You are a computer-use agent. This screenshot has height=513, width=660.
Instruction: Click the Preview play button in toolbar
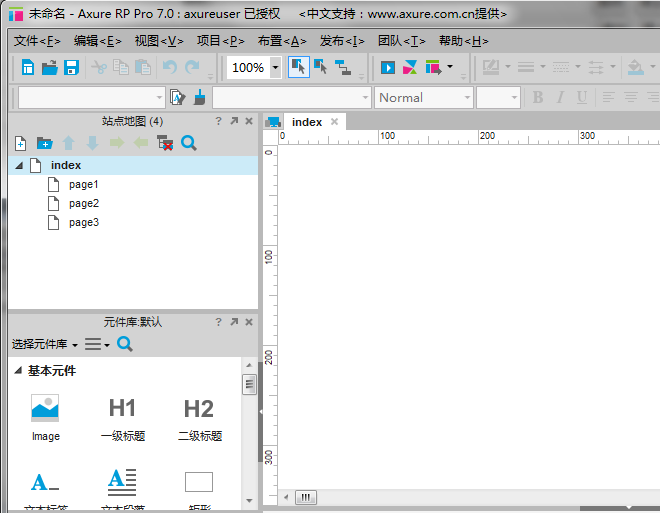pos(388,68)
